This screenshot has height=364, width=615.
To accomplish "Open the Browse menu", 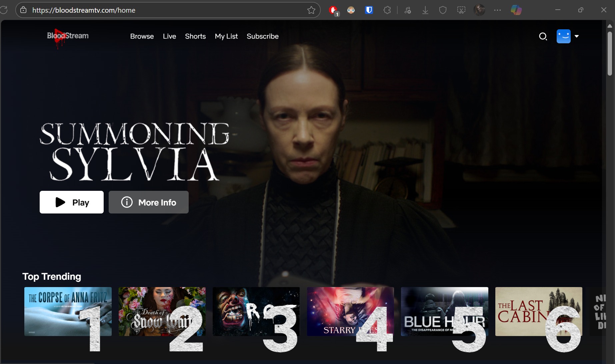I will tap(142, 36).
